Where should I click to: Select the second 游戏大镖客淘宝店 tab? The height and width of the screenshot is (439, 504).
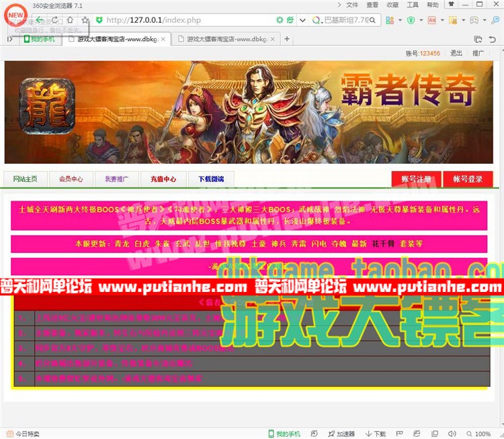tap(226, 39)
